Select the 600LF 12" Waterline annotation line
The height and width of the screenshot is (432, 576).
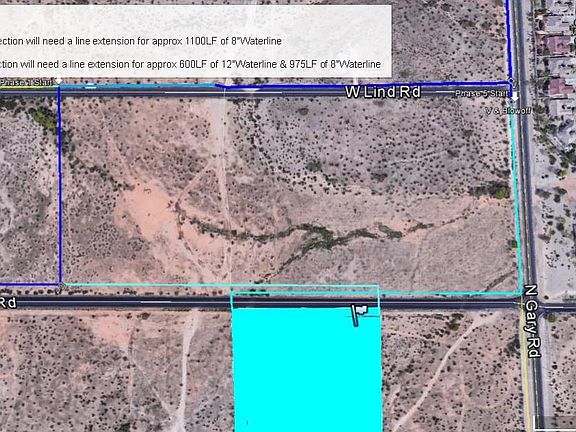tap(190, 64)
